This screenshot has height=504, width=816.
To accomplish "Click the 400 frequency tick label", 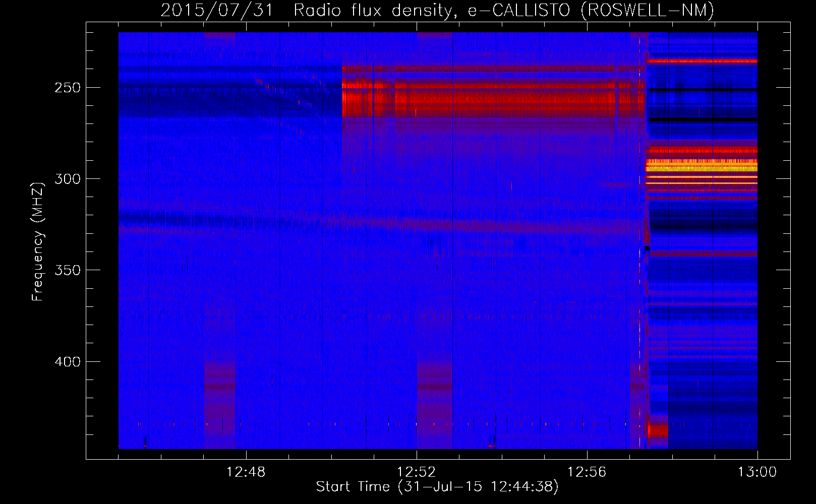I will pos(68,362).
